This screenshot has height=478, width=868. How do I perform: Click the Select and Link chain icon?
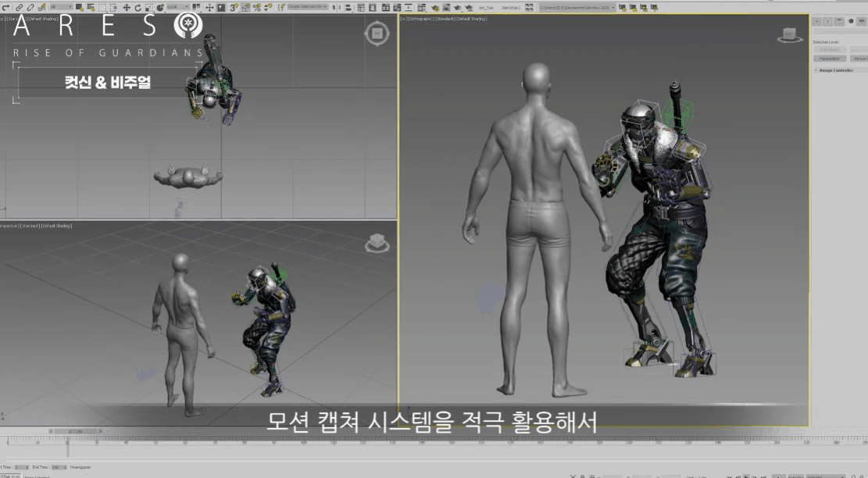[x=20, y=7]
